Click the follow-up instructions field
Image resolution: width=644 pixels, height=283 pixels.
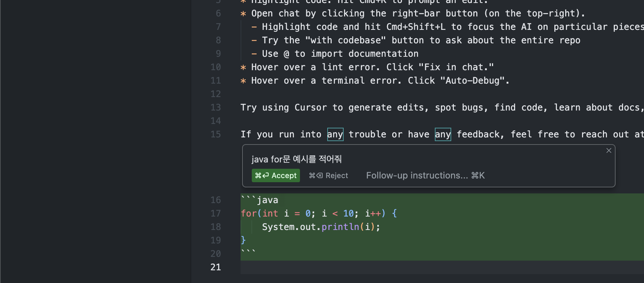click(425, 175)
